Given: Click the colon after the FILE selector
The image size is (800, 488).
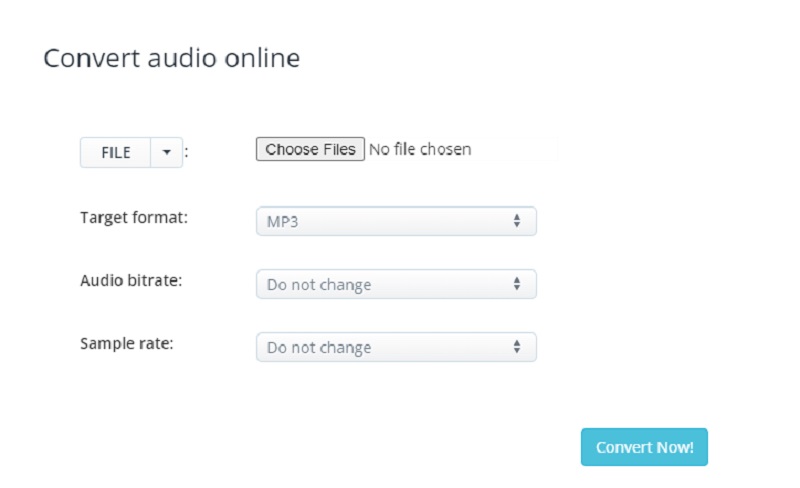Looking at the screenshot, I should pyautogui.click(x=187, y=153).
